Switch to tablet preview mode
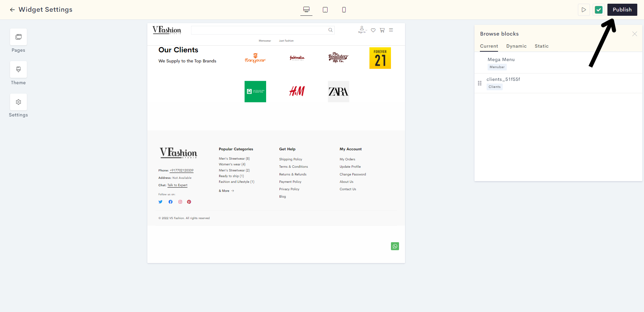Screen dimensions: 644x312 325,10
